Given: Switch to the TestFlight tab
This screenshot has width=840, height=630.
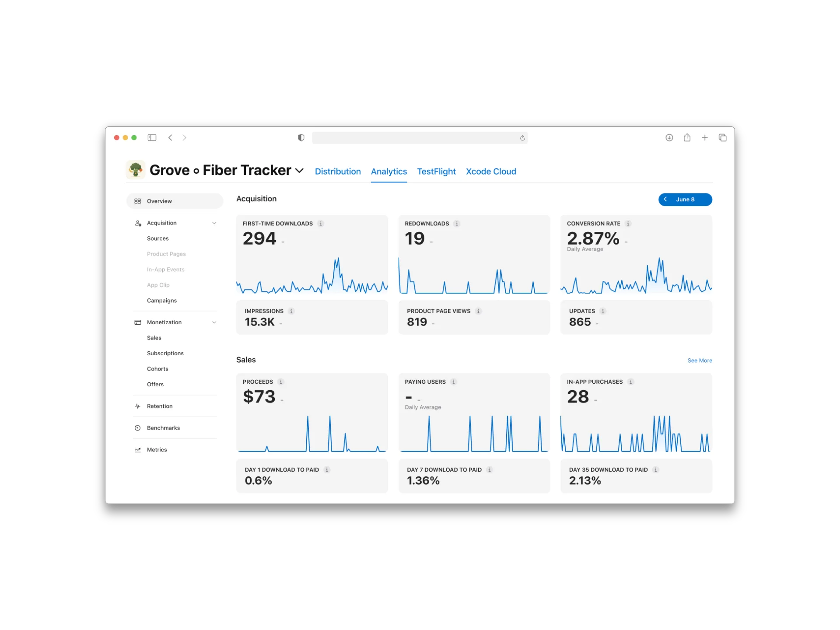Looking at the screenshot, I should tap(437, 171).
